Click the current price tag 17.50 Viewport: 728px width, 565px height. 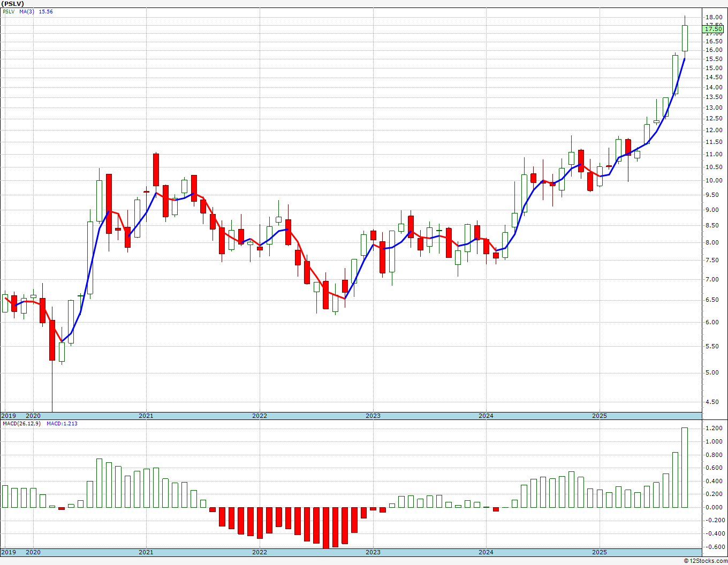pos(714,29)
